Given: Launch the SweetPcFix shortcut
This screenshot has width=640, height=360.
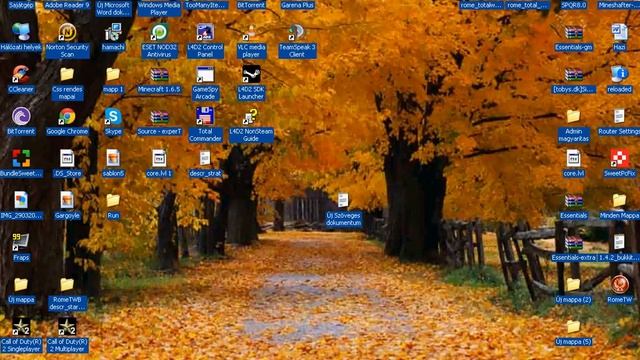Looking at the screenshot, I should [x=620, y=159].
